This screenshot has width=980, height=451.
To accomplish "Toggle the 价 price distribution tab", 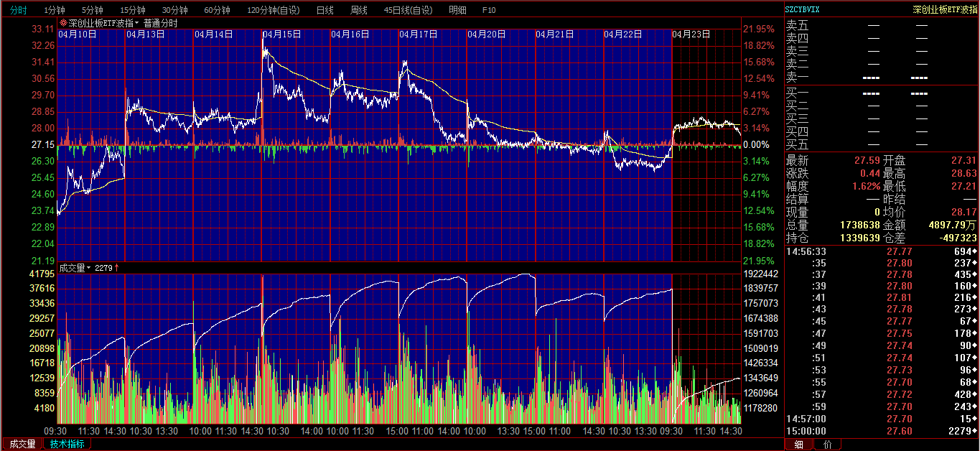I will pos(827,445).
